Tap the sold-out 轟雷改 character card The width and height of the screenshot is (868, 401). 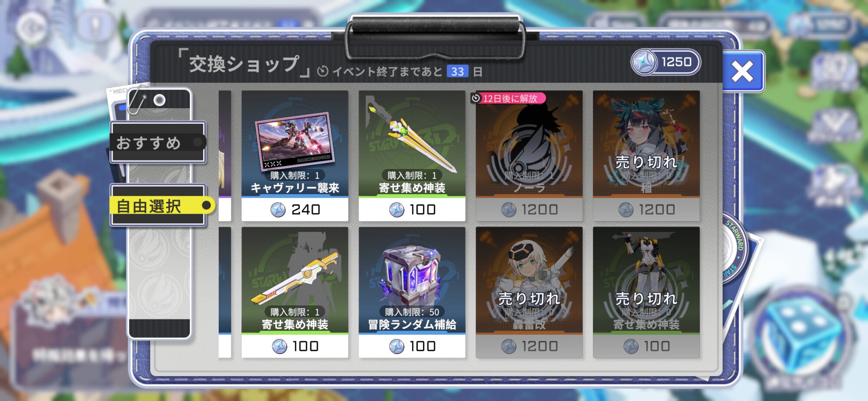pyautogui.click(x=529, y=292)
